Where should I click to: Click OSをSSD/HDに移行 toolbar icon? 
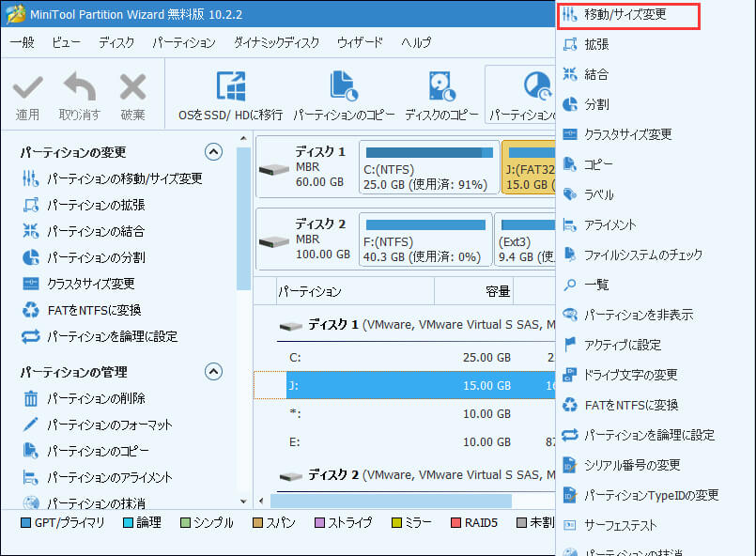point(231,86)
